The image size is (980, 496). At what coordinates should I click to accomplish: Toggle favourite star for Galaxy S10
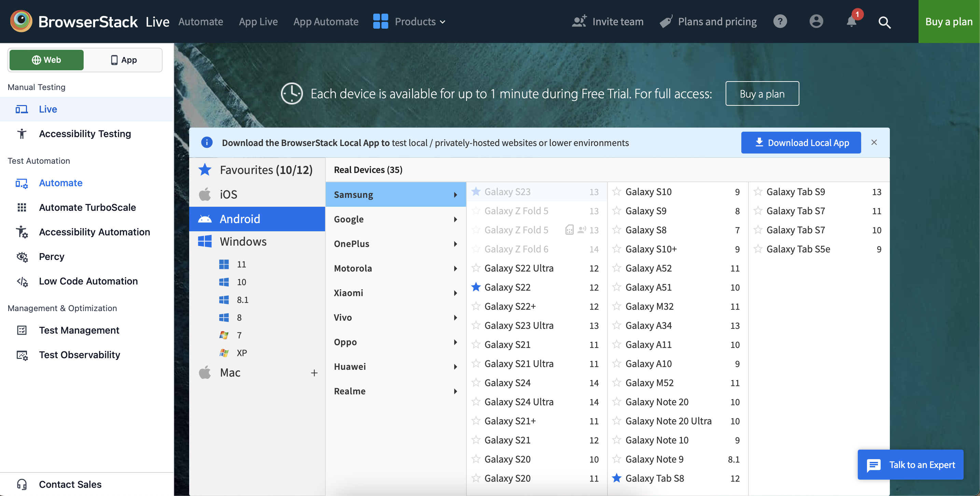coord(617,192)
